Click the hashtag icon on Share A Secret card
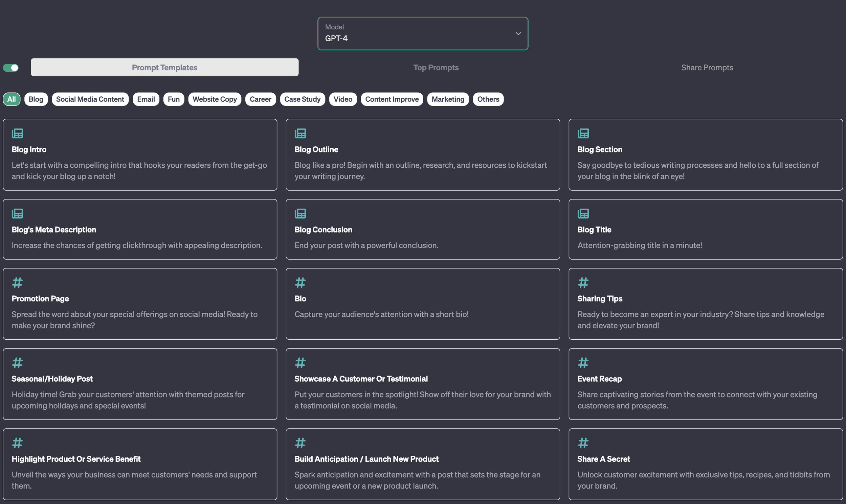This screenshot has height=504, width=846. click(x=583, y=442)
